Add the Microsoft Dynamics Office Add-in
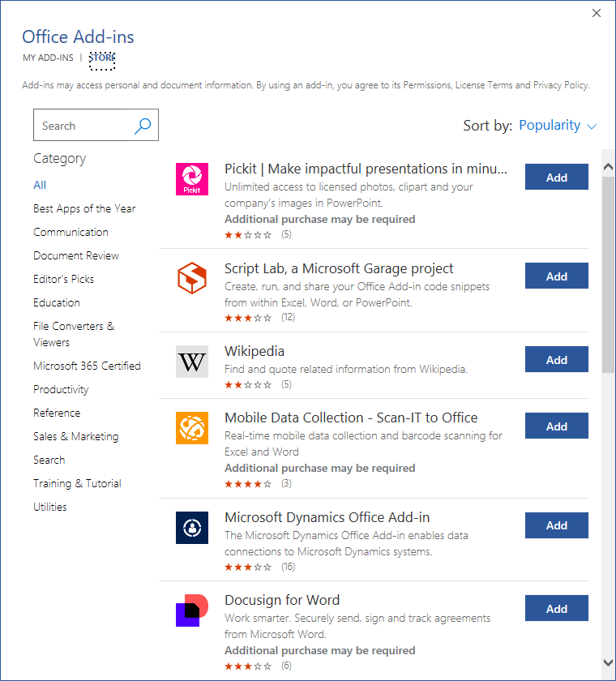The image size is (616, 681). pyautogui.click(x=557, y=525)
